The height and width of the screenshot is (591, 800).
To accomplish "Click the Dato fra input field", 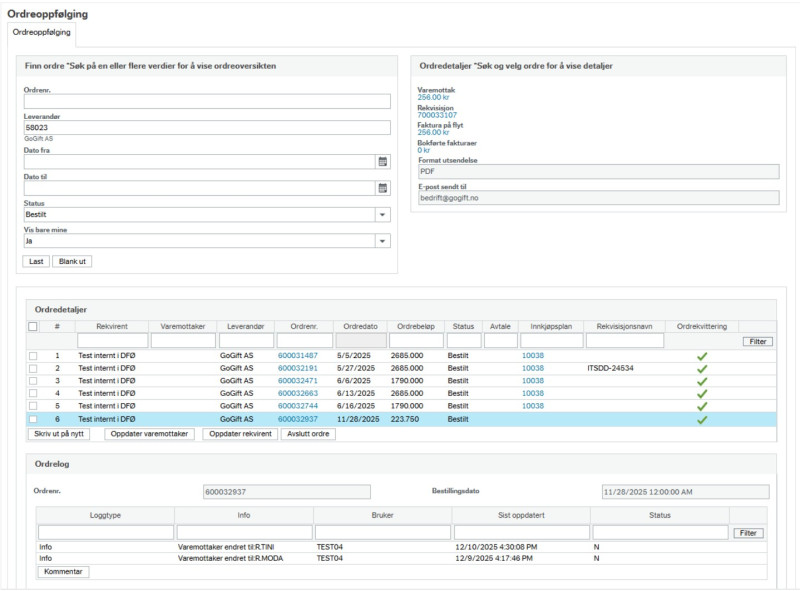I will [199, 162].
